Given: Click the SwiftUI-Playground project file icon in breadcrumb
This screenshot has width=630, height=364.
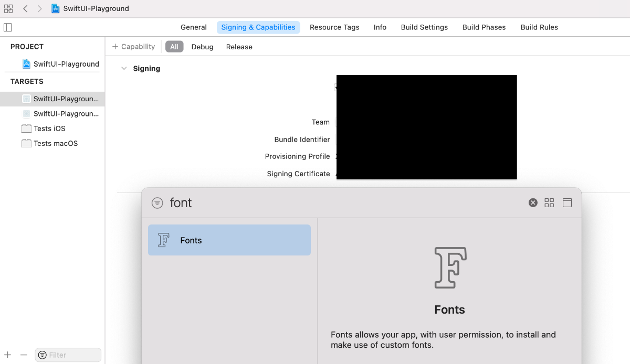Looking at the screenshot, I should 56,8.
